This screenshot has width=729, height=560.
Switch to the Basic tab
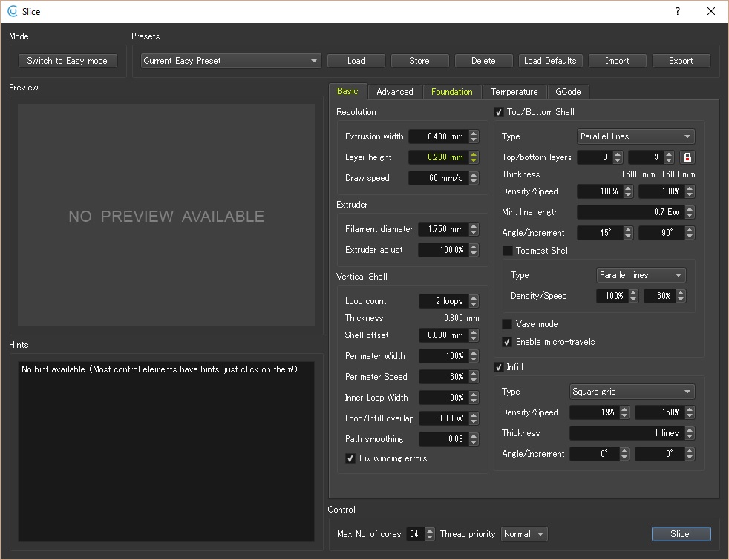click(x=347, y=91)
